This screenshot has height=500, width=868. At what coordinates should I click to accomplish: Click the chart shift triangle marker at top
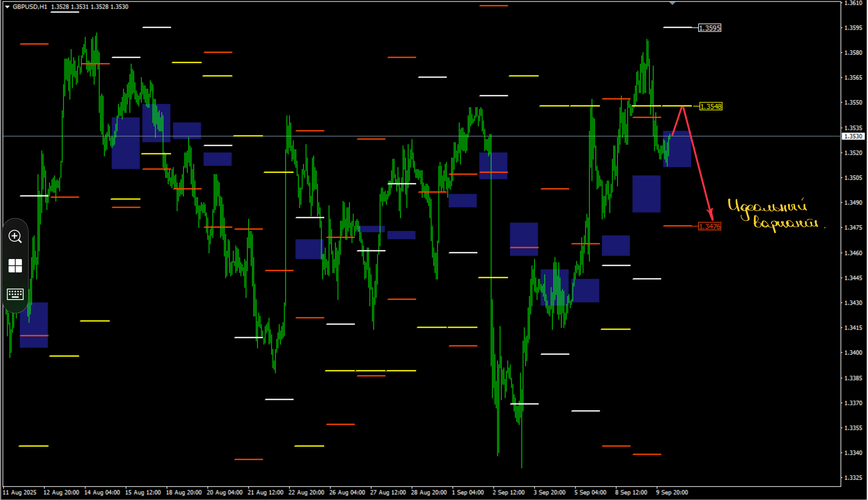[673, 3]
